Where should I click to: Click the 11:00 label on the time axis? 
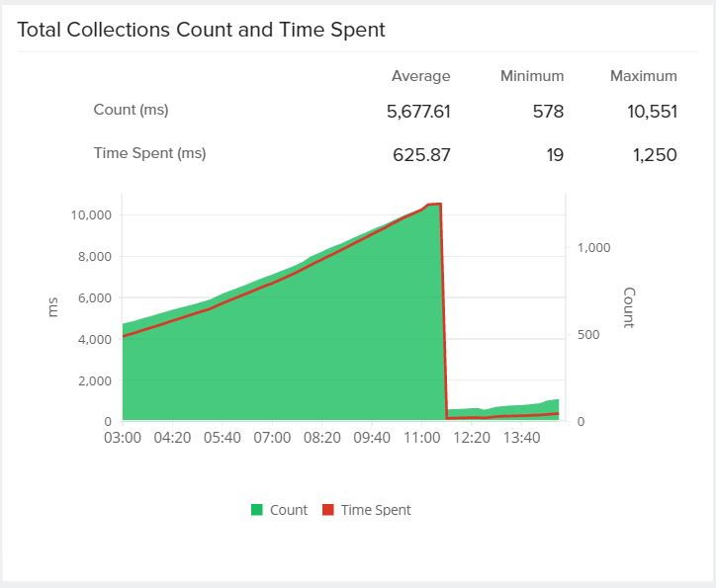(422, 438)
